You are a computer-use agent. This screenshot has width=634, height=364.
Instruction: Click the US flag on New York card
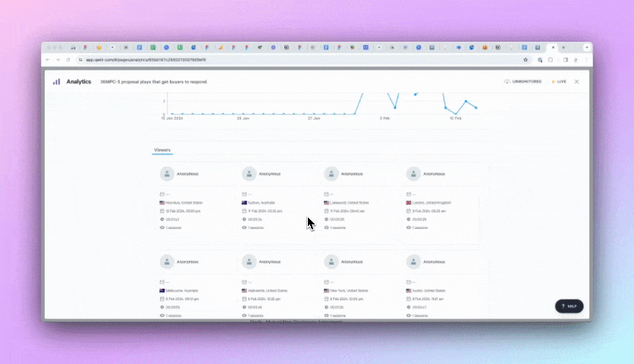tap(326, 290)
